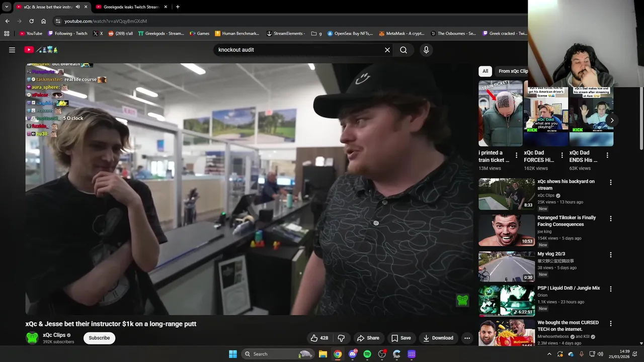
Task: Open 'Following - Twitch' bookmark
Action: coord(67,34)
